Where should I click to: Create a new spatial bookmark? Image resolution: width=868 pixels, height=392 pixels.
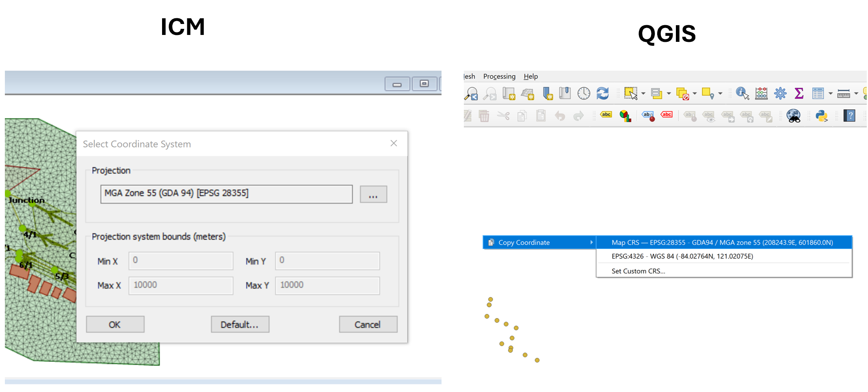548,93
